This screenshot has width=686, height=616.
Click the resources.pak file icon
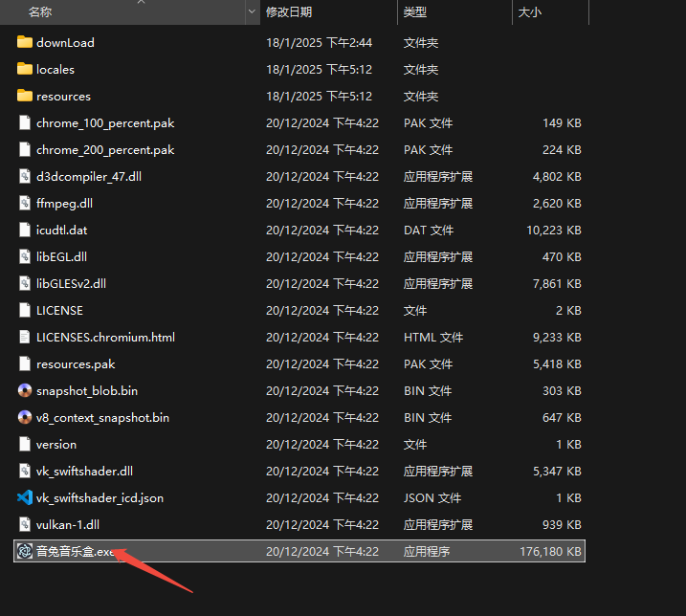pyautogui.click(x=25, y=363)
